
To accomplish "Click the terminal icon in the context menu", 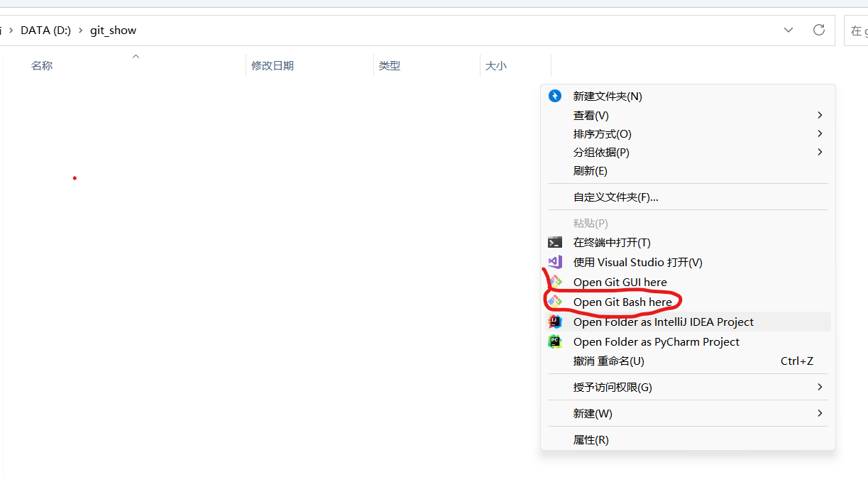I will 555,242.
